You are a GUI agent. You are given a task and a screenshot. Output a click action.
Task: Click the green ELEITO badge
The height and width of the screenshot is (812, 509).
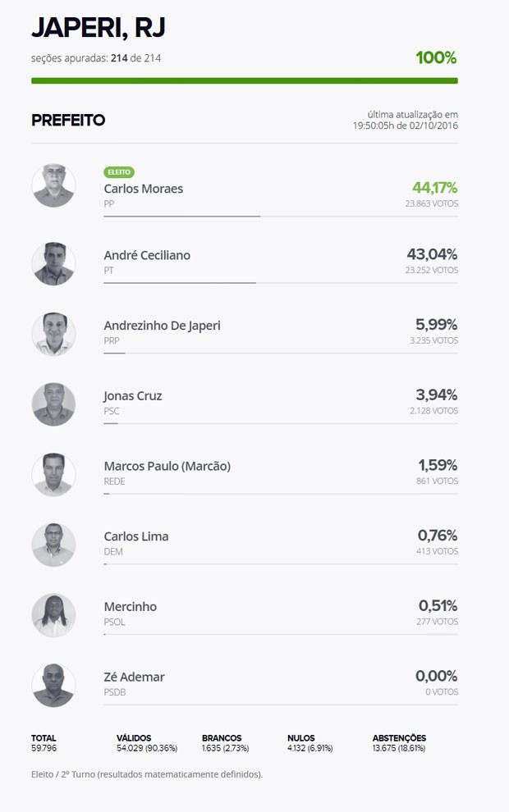[119, 172]
